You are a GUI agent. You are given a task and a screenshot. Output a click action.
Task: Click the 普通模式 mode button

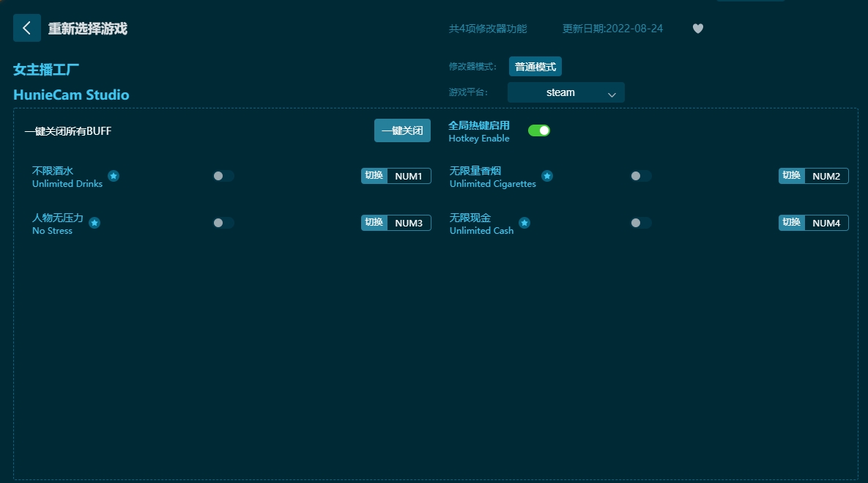[535, 67]
